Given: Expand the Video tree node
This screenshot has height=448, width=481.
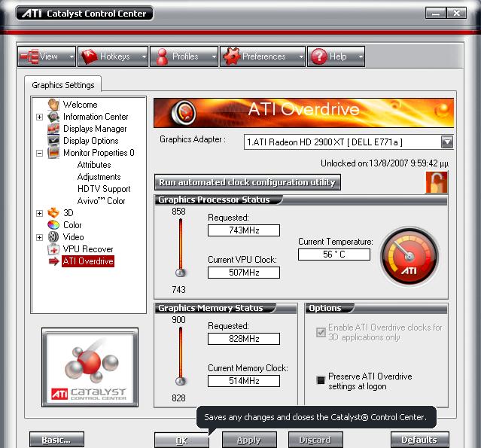Looking at the screenshot, I should point(39,237).
